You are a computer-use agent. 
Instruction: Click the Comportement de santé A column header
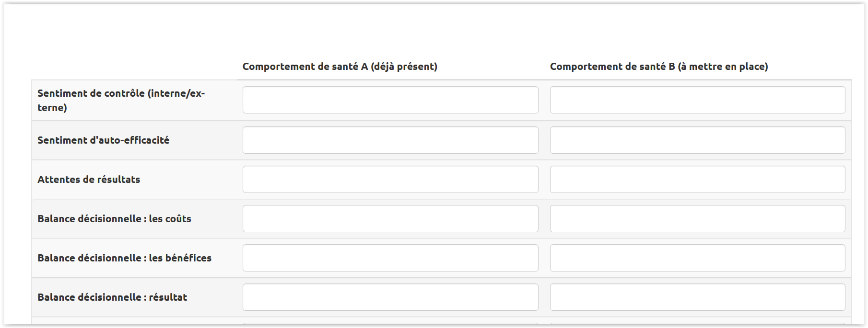coord(340,67)
